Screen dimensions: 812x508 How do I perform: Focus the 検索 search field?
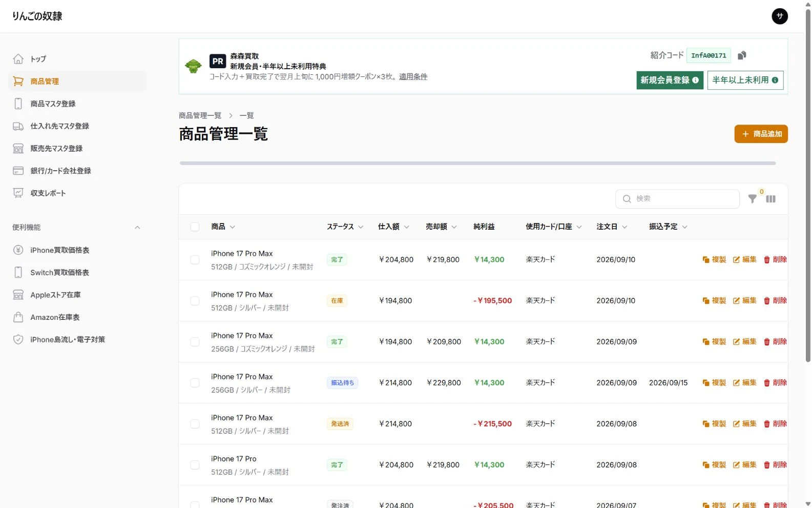coord(677,199)
